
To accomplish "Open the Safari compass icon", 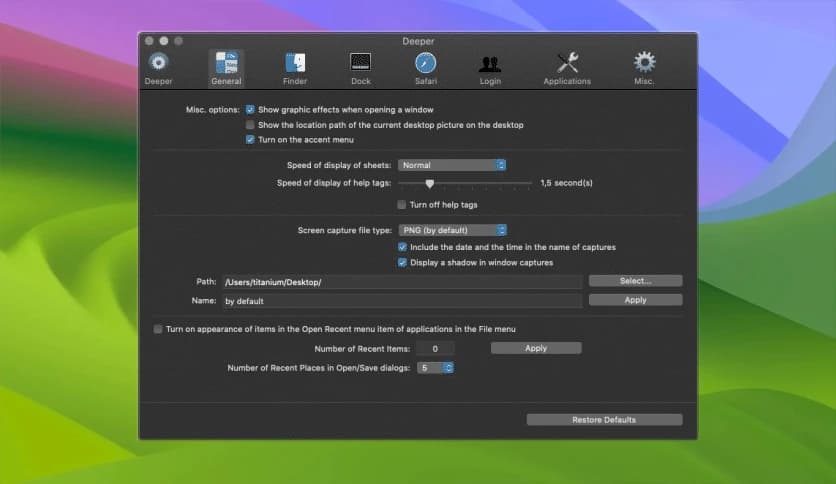I will [x=425, y=63].
